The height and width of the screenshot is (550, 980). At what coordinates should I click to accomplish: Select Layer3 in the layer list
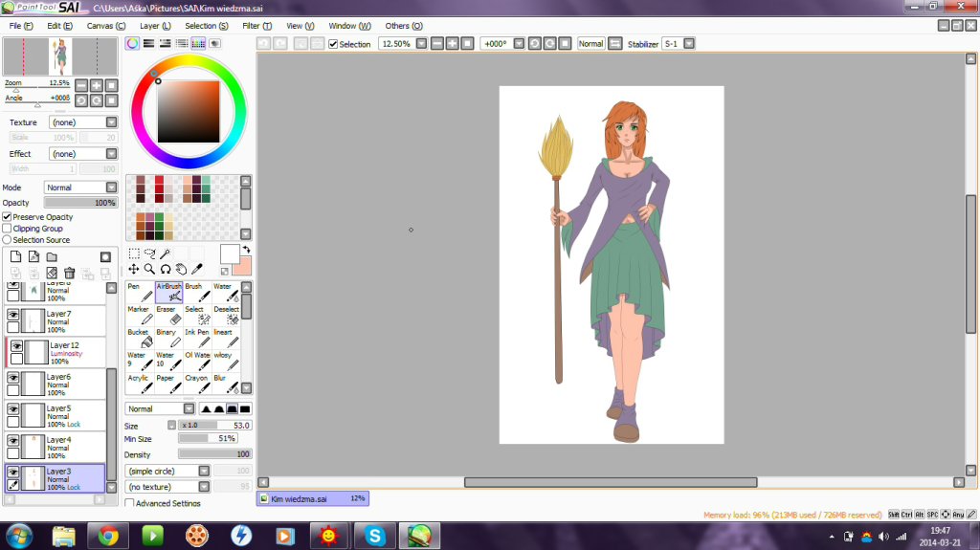click(56, 478)
